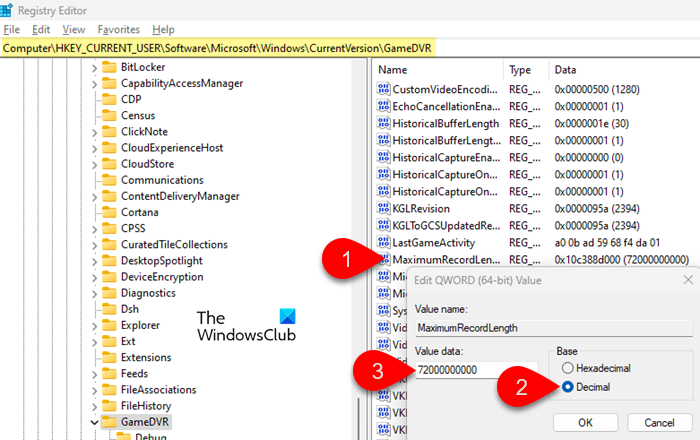
Task: Open the File menu
Action: click(12, 29)
